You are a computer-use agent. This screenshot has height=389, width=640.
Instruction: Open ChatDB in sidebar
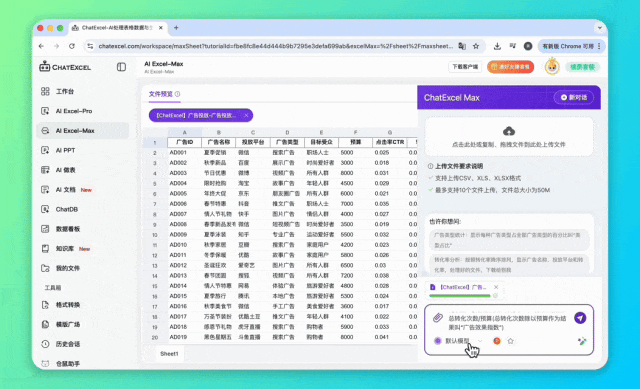[x=67, y=209]
